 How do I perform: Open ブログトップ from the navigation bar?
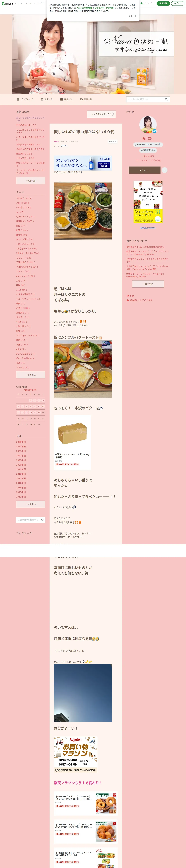[x=25, y=99]
